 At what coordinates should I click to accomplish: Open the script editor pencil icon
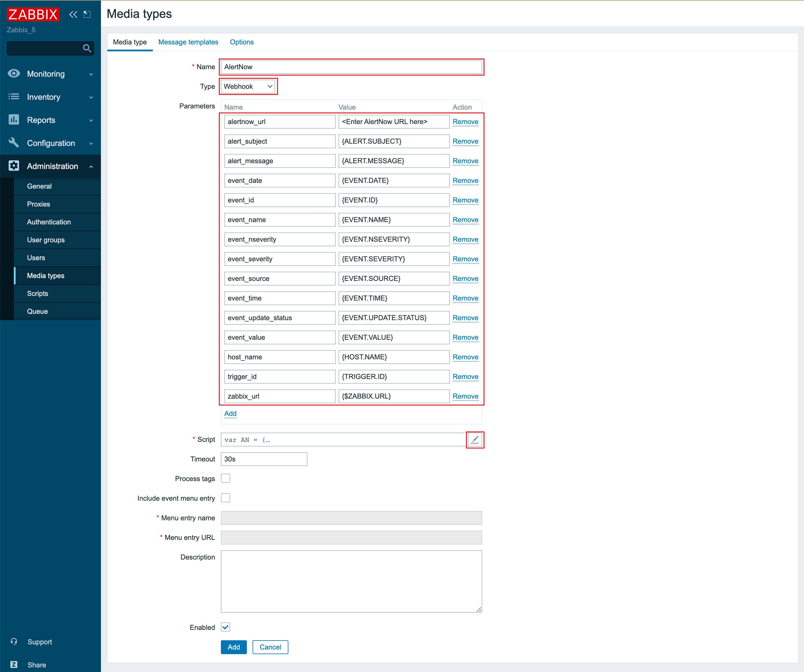[x=475, y=440]
